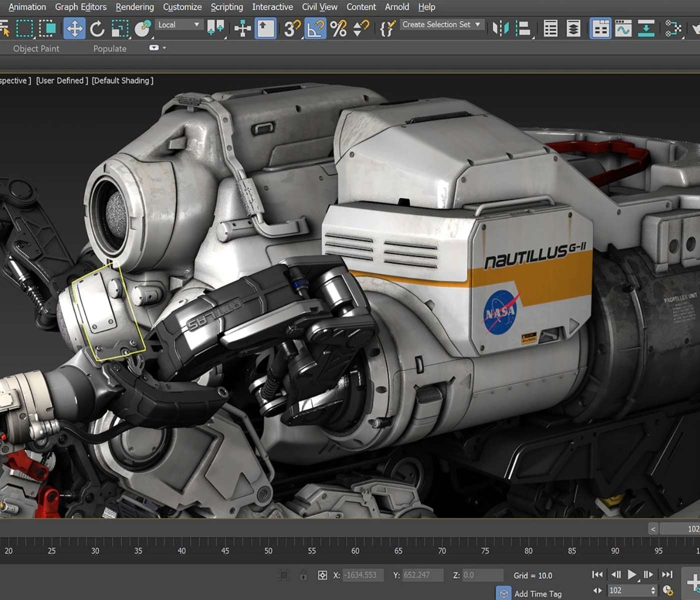Screen dimensions: 700x600
Task: Open the Help menu
Action: pos(426,7)
